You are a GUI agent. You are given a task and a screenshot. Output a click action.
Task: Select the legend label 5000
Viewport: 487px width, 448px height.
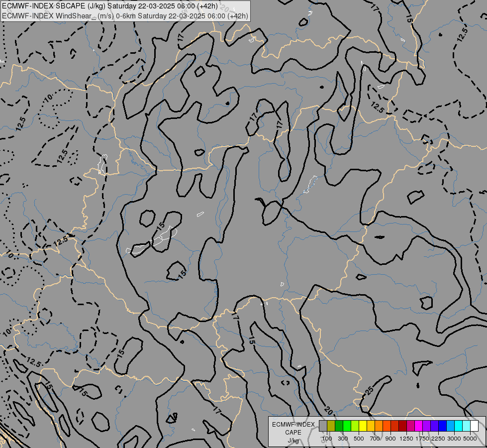pos(470,439)
